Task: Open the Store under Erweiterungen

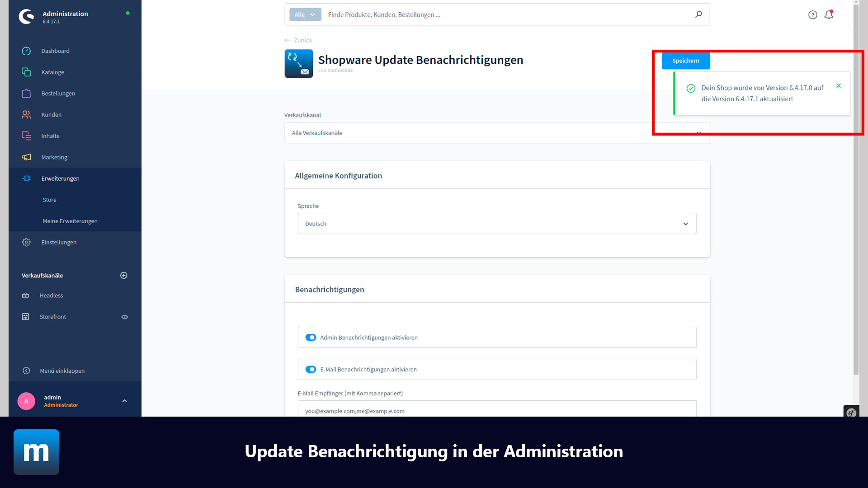Action: tap(49, 199)
